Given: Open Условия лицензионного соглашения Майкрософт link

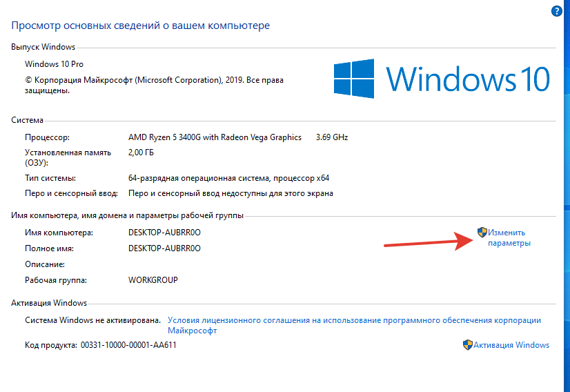Looking at the screenshot, I should (354, 326).
